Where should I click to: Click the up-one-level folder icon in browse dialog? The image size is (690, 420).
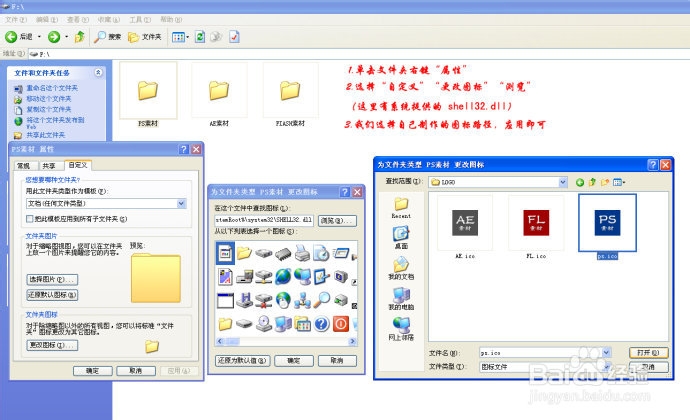pyautogui.click(x=592, y=182)
